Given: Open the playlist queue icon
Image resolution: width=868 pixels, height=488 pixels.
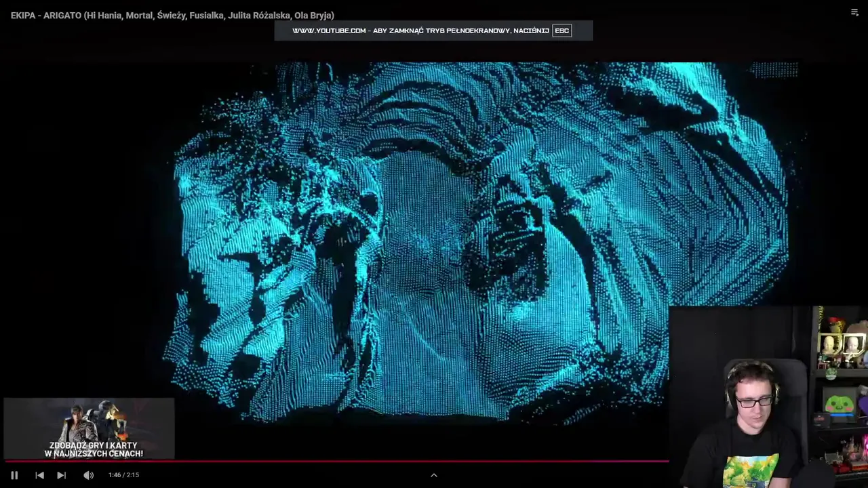Looking at the screenshot, I should [x=854, y=12].
